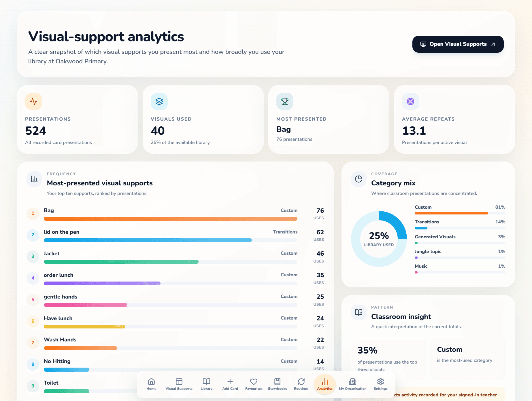Click the '76 presentations' text
Screen dimensions: 532x401
[294, 139]
